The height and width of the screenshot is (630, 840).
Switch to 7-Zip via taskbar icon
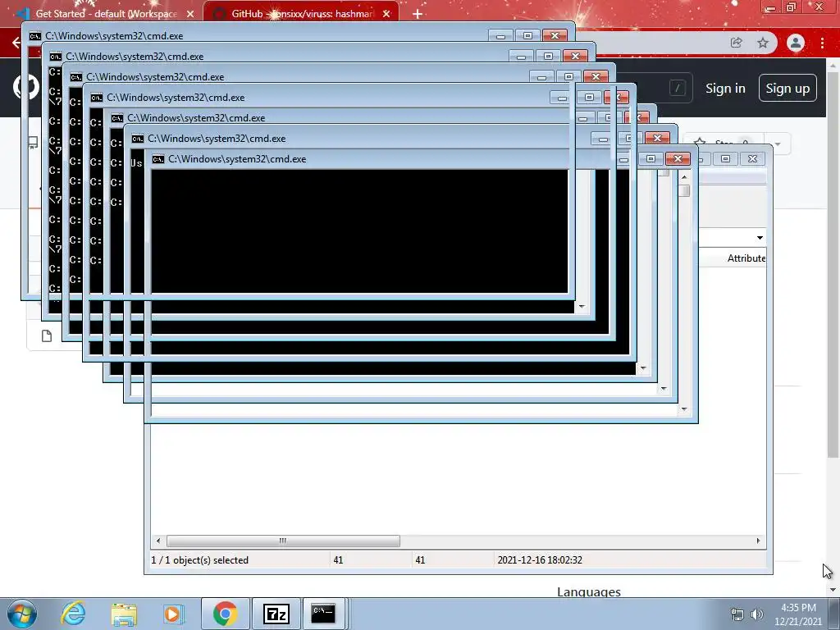coord(276,614)
